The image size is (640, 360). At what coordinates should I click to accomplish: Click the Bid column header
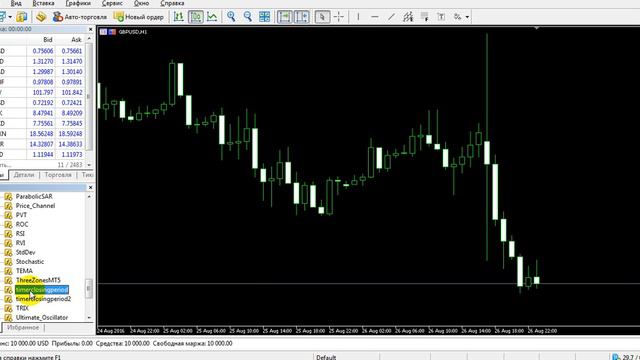coord(48,40)
